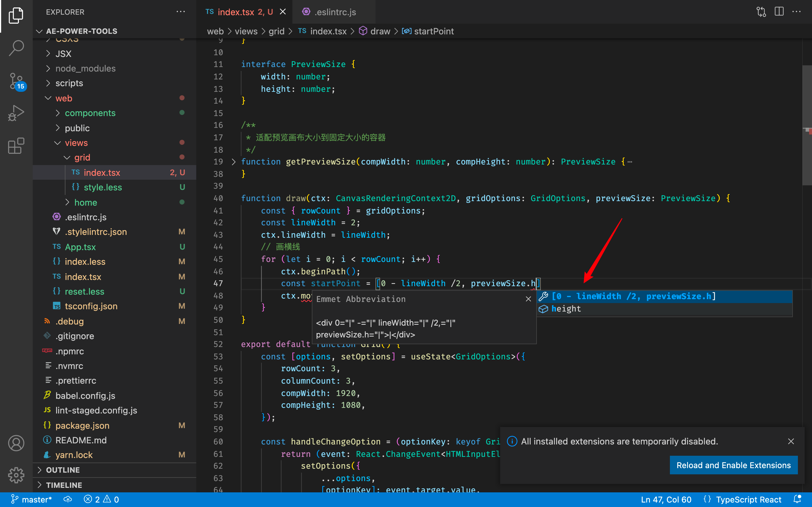The height and width of the screenshot is (507, 812).
Task: Select the height autocomplete suggestion
Action: 566,308
